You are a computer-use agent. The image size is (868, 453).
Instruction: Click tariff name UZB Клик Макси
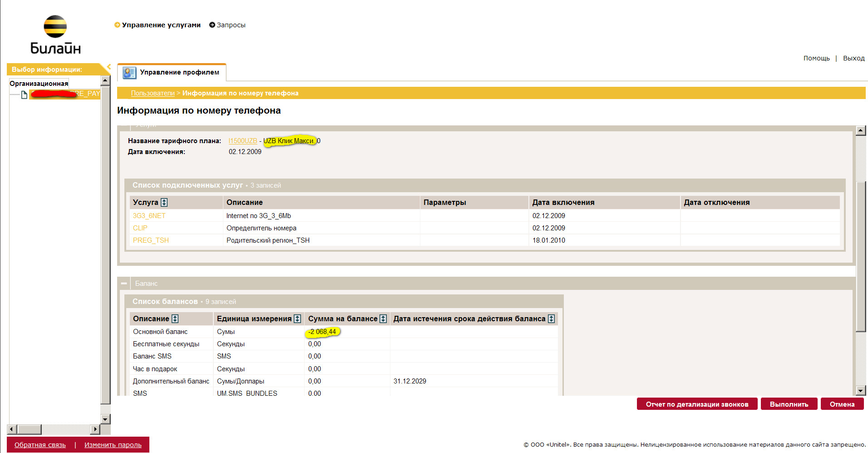[x=289, y=141]
